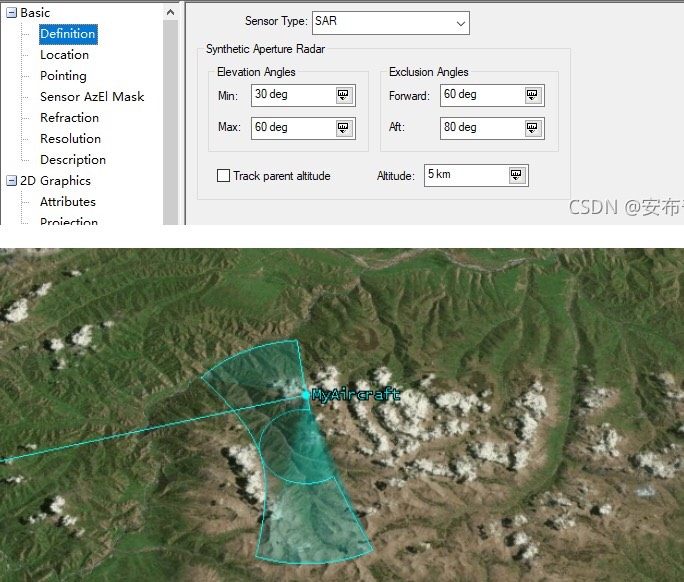684x582 pixels.
Task: Click the aircraft marker dot on map
Action: pos(306,395)
